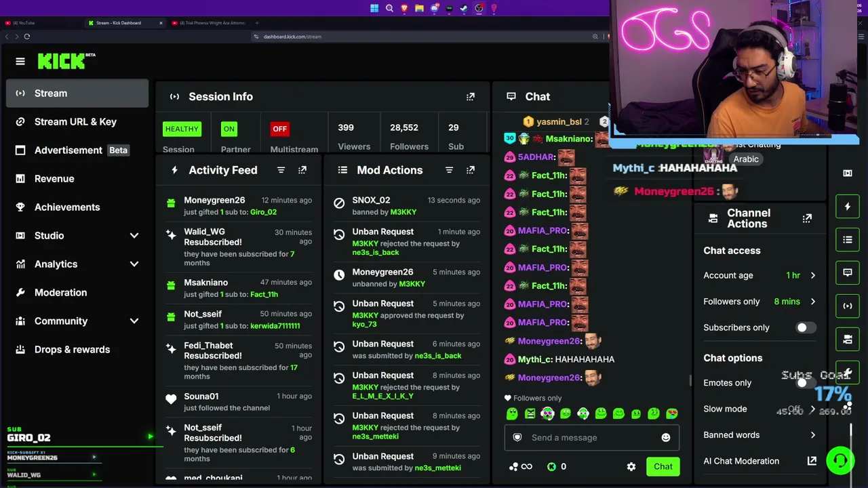The height and width of the screenshot is (488, 868).
Task: Toggle Subscribers only chat mode
Action: tap(805, 327)
